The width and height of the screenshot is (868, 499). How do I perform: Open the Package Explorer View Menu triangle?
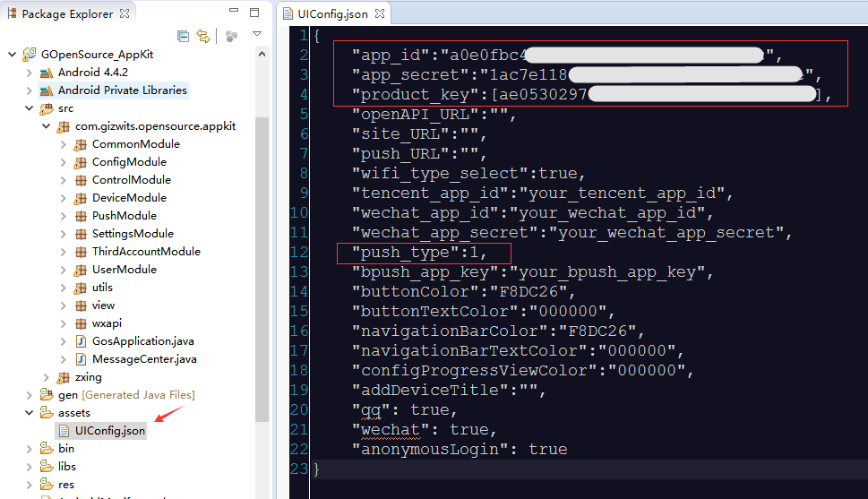click(257, 35)
